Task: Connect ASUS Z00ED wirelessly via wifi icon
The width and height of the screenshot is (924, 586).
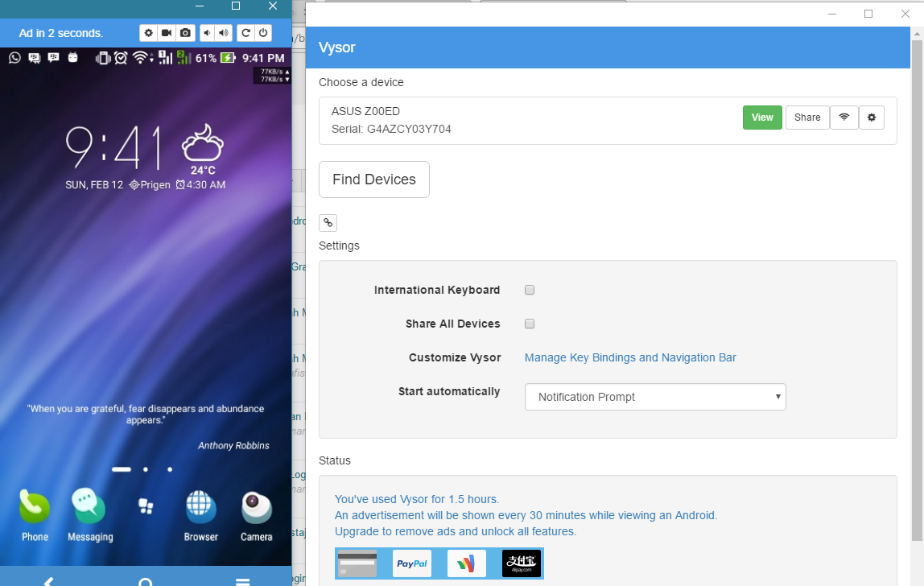Action: (844, 117)
